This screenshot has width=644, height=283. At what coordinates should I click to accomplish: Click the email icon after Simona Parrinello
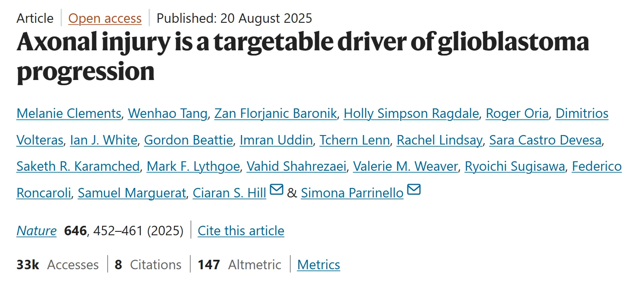pyautogui.click(x=414, y=190)
